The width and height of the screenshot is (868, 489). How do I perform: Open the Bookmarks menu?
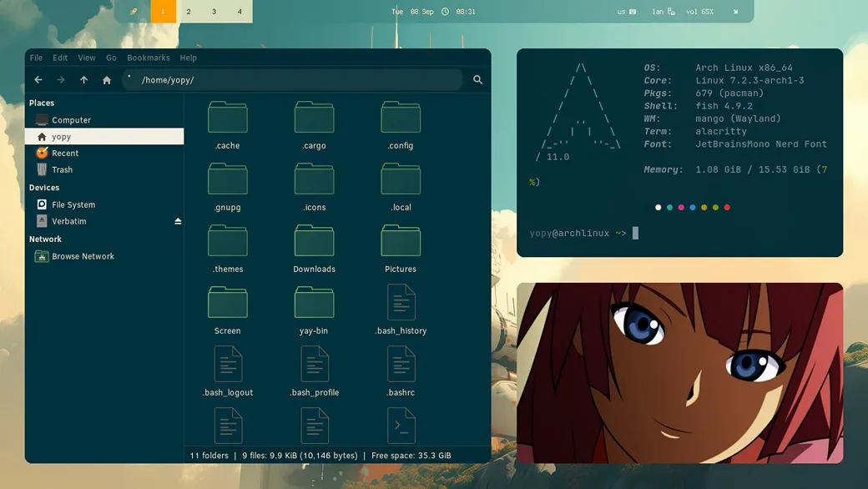tap(149, 58)
